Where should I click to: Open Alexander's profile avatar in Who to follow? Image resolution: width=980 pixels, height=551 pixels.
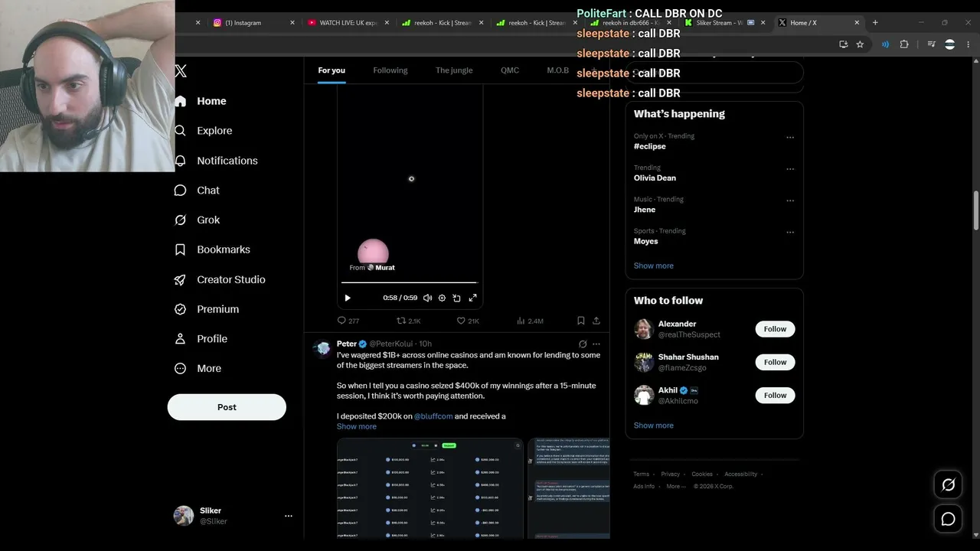(x=644, y=329)
